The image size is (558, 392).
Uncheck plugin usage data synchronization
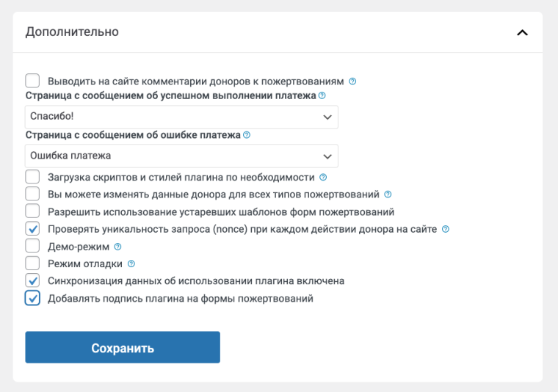tap(32, 280)
